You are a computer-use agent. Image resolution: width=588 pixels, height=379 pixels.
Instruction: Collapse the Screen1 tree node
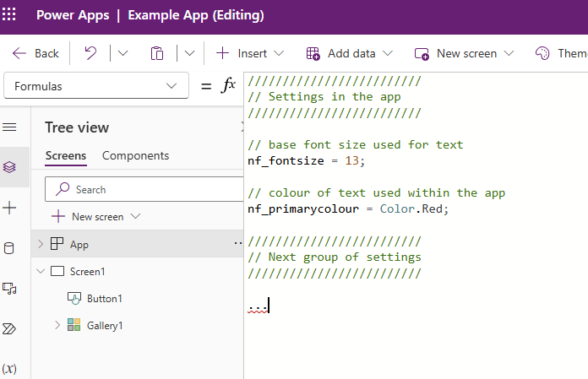coord(41,271)
